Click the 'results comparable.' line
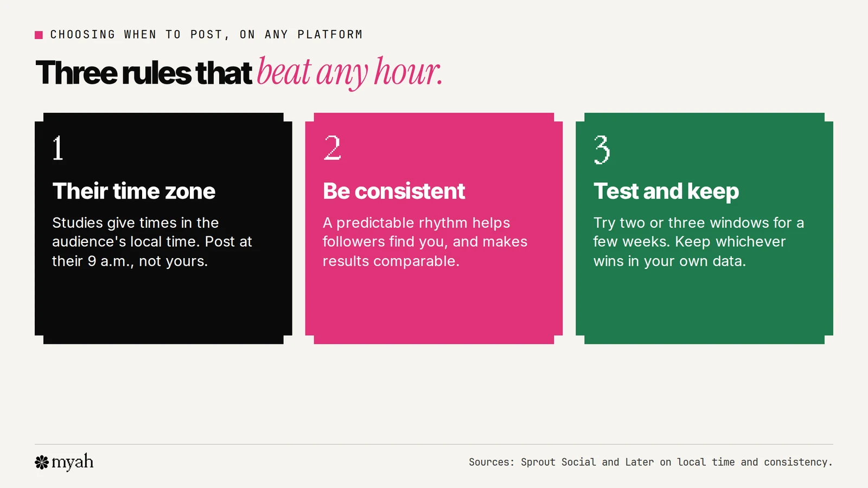Screen dimensions: 868x488 point(391,261)
